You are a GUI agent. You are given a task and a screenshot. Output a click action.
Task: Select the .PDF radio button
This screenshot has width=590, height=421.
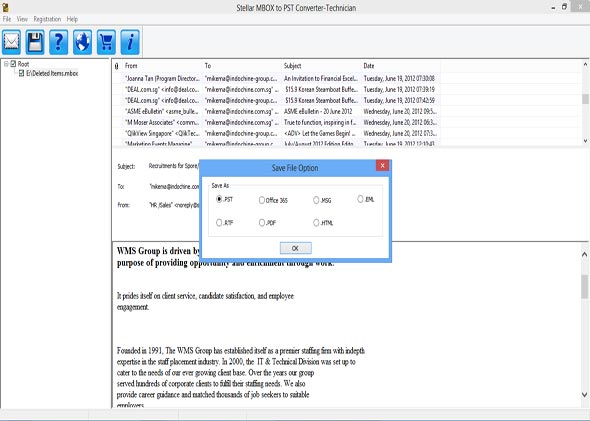[262, 223]
